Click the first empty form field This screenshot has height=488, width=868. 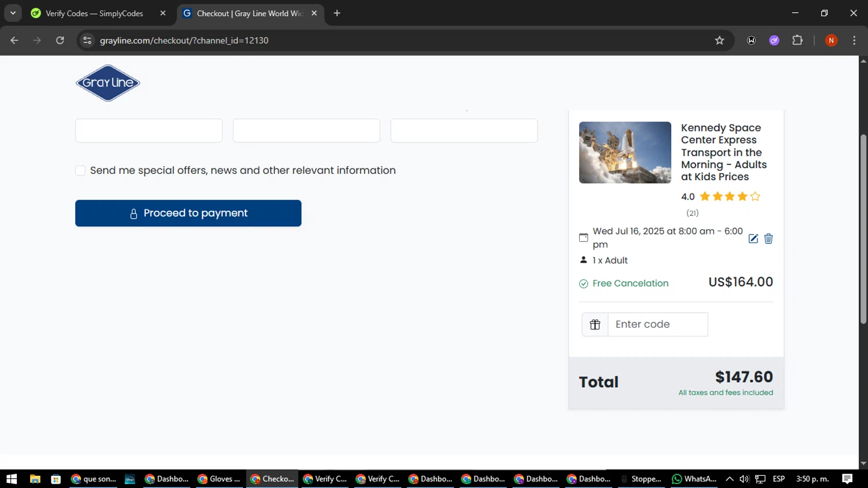point(149,131)
